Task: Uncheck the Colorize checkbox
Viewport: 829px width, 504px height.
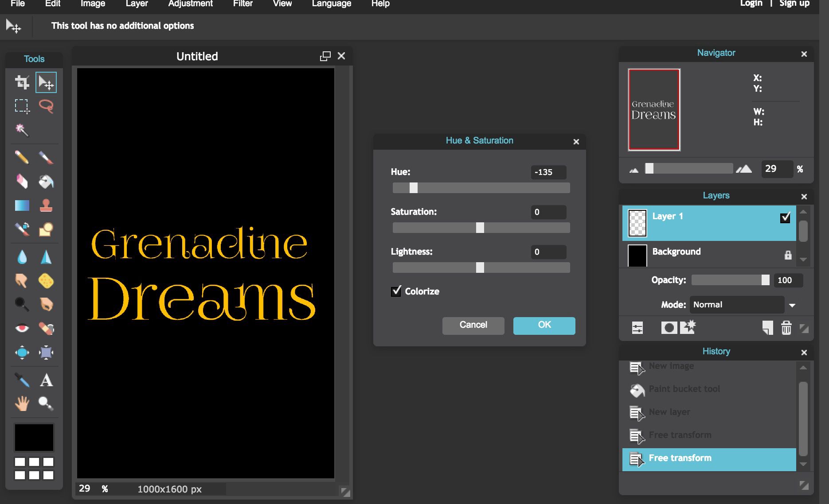Action: [396, 291]
